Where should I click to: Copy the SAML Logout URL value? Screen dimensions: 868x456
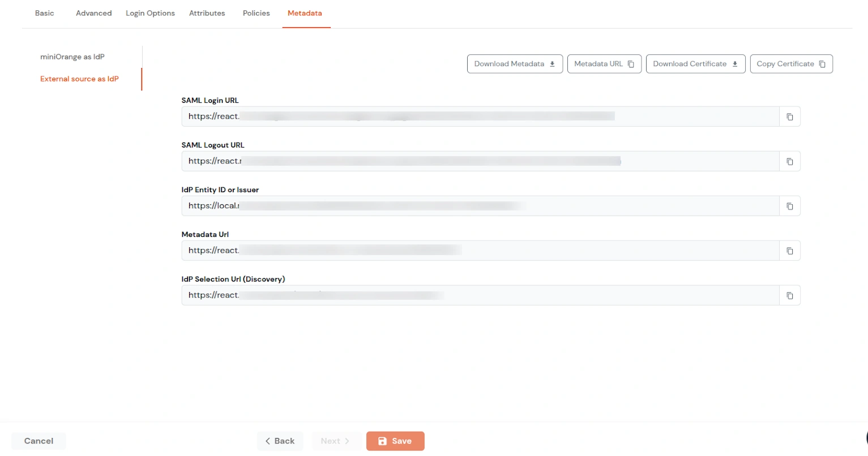pyautogui.click(x=789, y=161)
